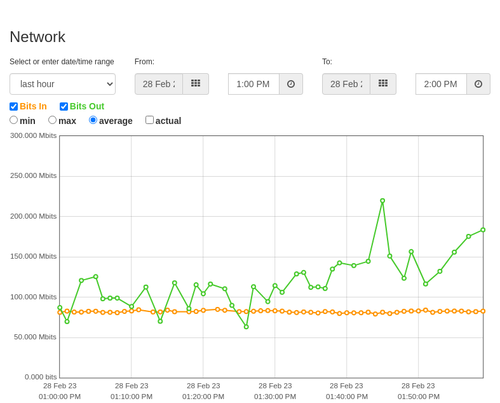Click the 200.000 Mbits axis label

[x=33, y=216]
